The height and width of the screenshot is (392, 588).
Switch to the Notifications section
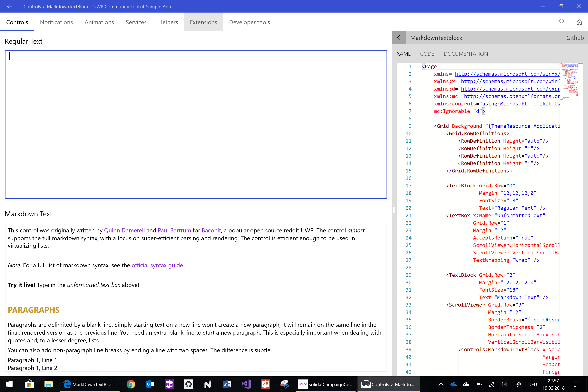56,22
